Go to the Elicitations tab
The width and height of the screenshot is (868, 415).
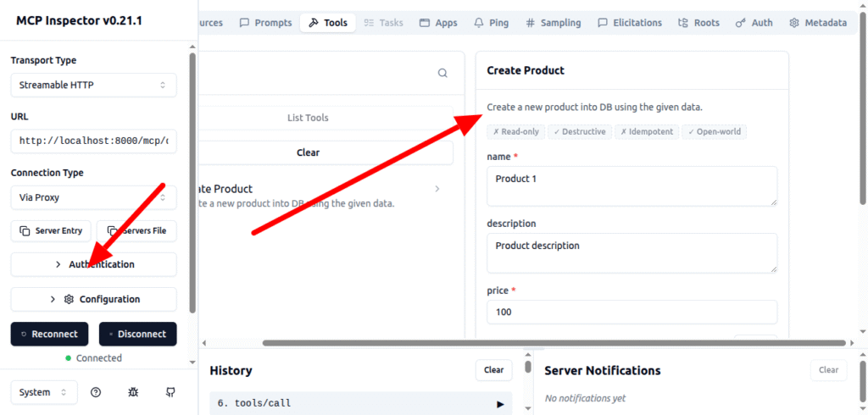tap(630, 23)
